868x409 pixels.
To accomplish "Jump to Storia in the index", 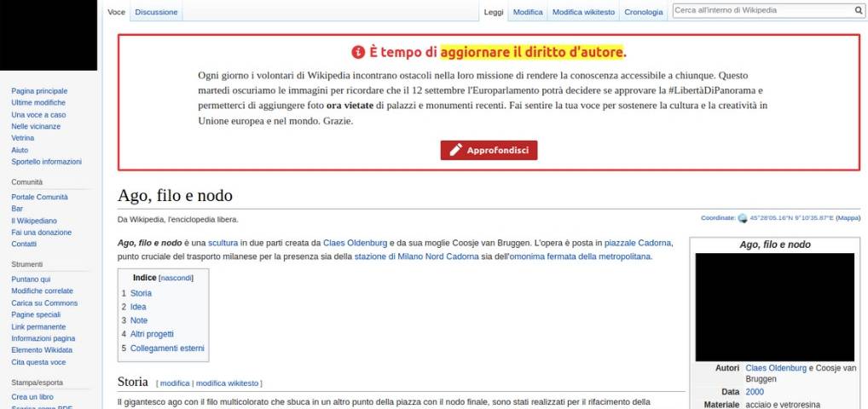I will coord(141,293).
